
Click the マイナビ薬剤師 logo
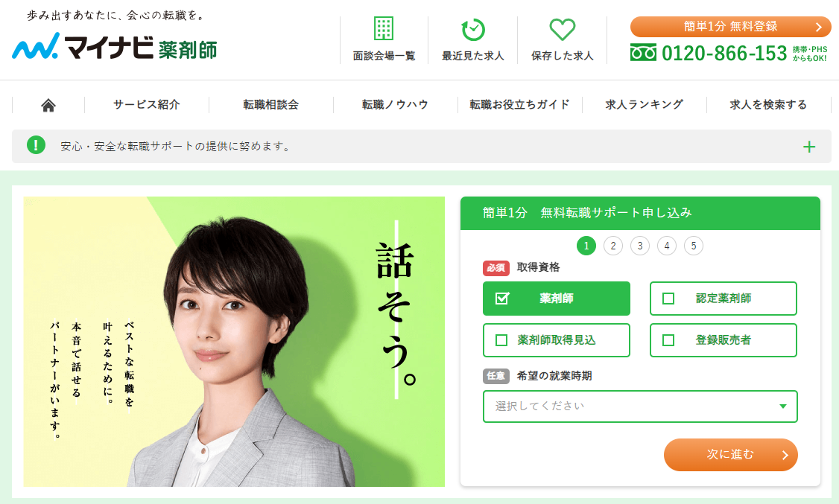click(115, 46)
